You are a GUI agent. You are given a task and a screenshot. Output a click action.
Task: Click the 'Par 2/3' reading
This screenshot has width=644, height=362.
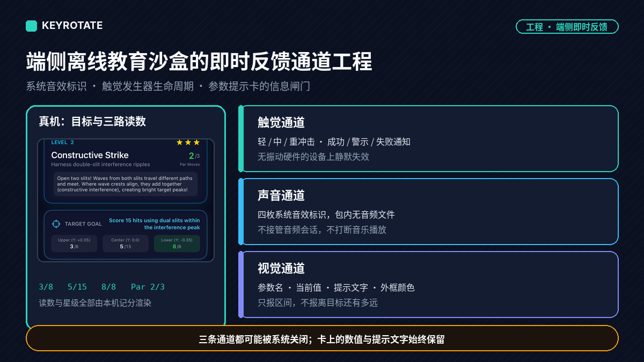pyautogui.click(x=148, y=287)
